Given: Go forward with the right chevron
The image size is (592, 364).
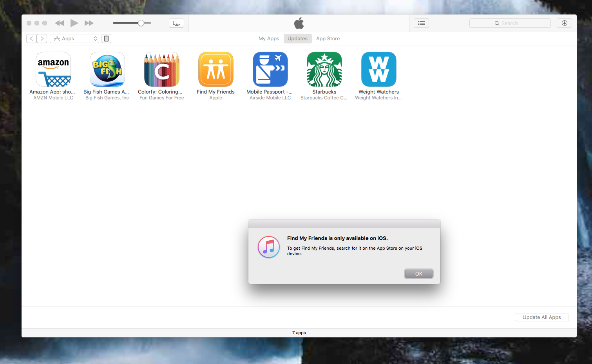Looking at the screenshot, I should 42,38.
